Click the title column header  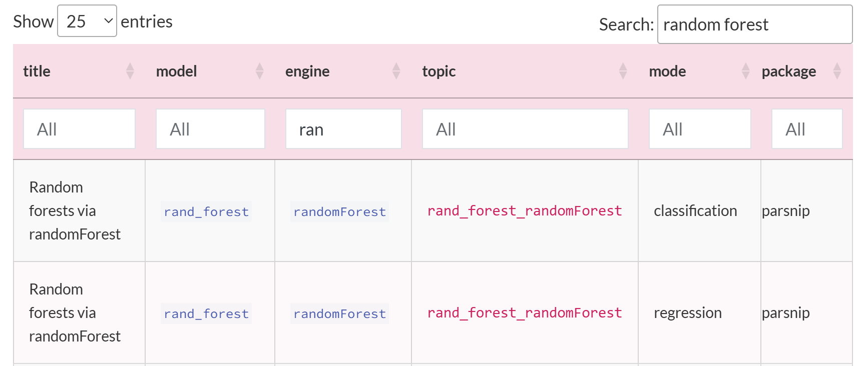click(x=37, y=71)
